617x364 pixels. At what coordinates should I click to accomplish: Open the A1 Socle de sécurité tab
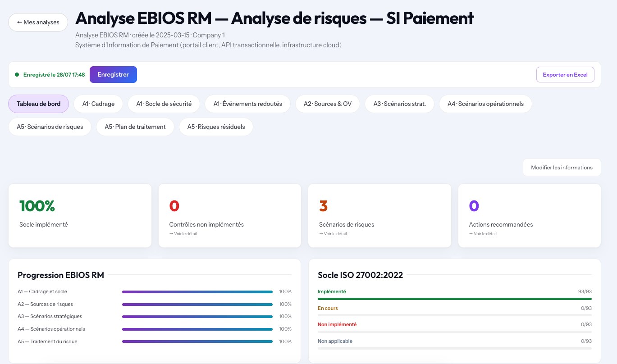tap(164, 104)
